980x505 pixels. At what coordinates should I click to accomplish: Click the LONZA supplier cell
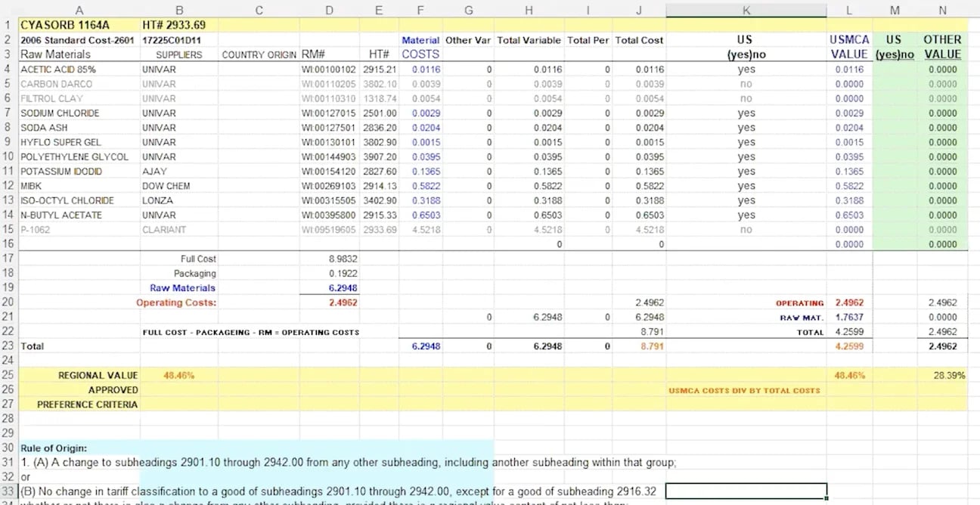179,200
